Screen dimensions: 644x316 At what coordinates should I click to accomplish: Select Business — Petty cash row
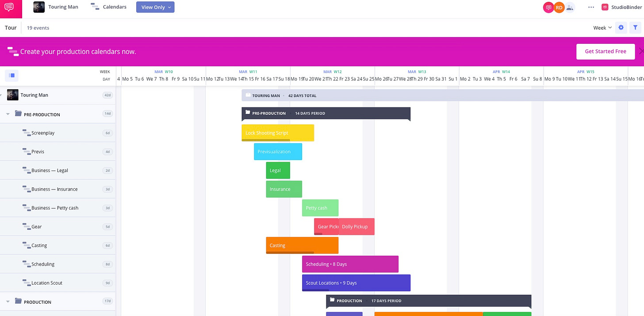tap(57, 208)
